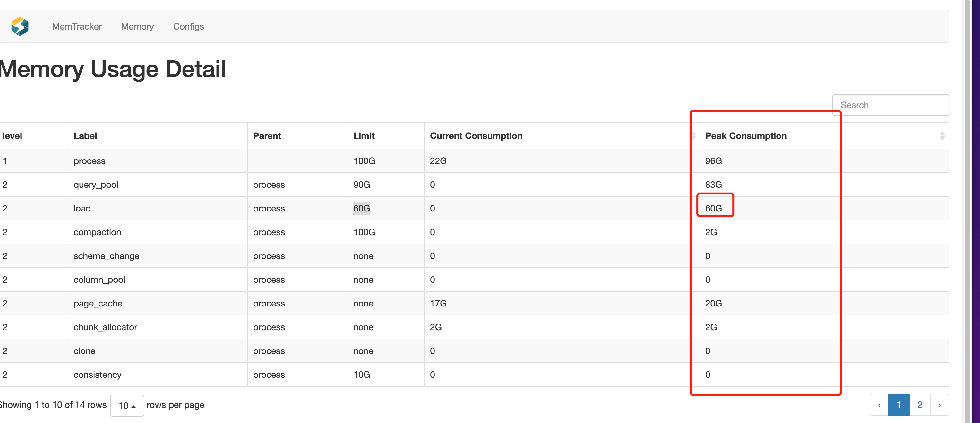The height and width of the screenshot is (423, 980).
Task: Sort by Current Consumption column arrows
Action: tap(693, 136)
